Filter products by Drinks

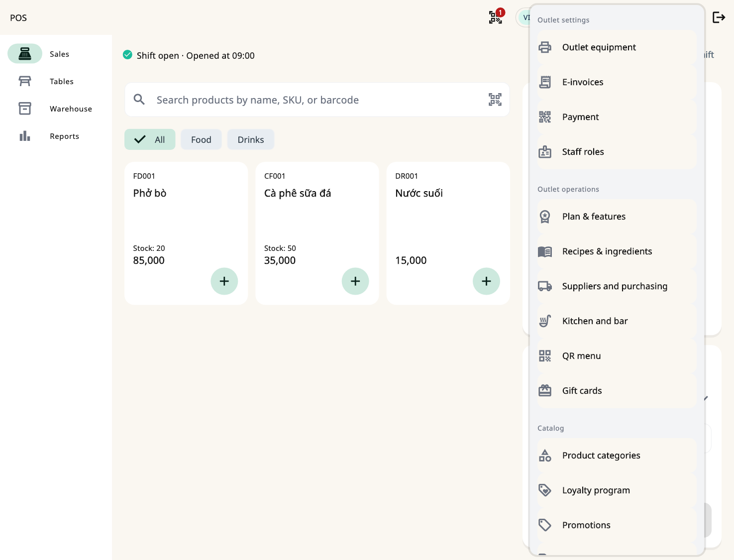[x=251, y=139]
